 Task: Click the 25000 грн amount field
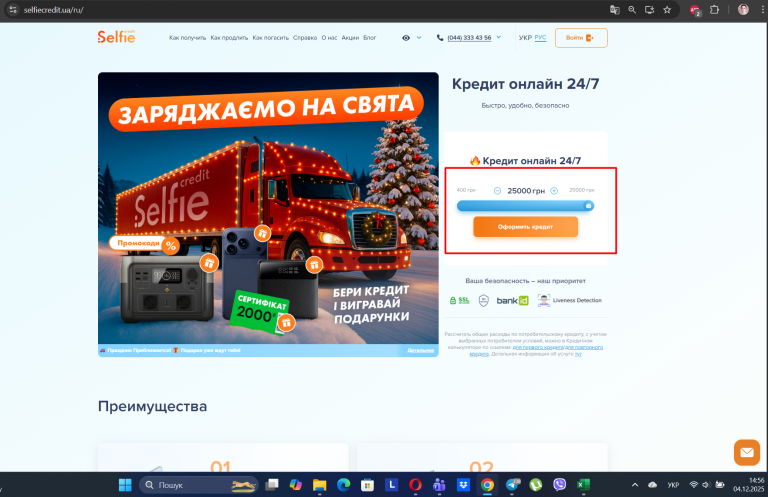pos(526,191)
